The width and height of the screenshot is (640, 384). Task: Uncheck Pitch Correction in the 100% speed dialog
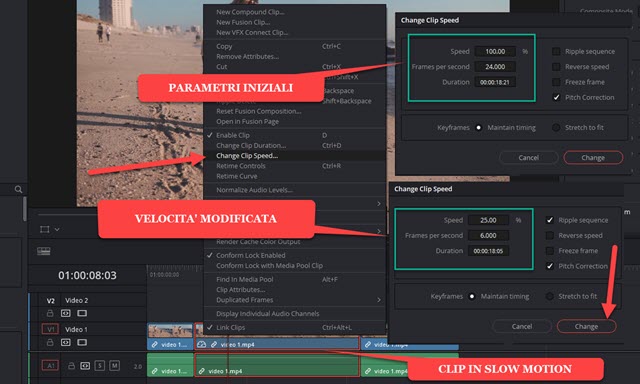[x=556, y=97]
